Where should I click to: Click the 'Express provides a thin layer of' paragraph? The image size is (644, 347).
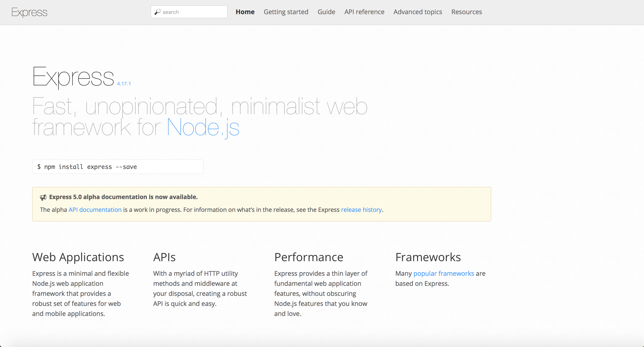coord(321,294)
